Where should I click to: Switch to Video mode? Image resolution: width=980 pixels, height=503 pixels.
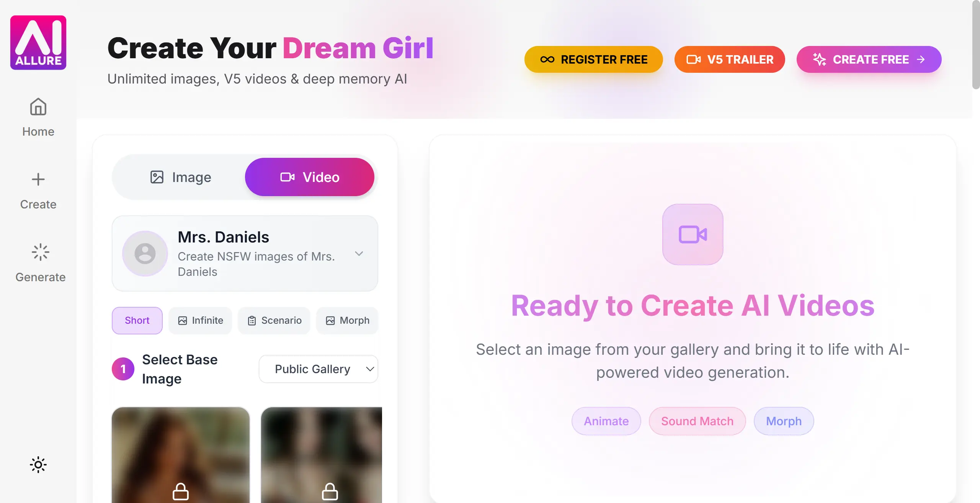coord(310,177)
